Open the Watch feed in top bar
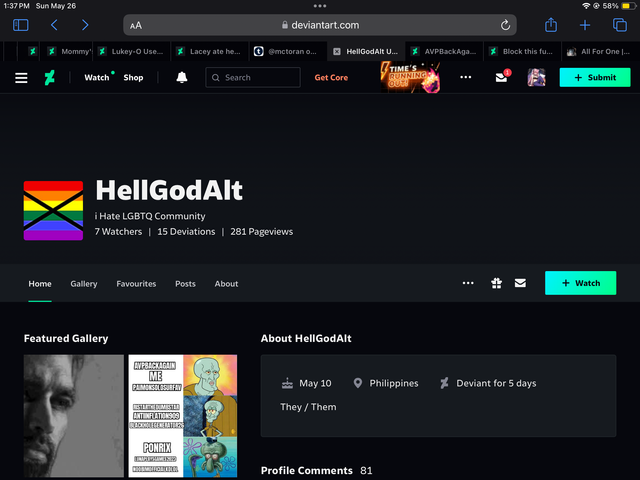 tap(97, 78)
